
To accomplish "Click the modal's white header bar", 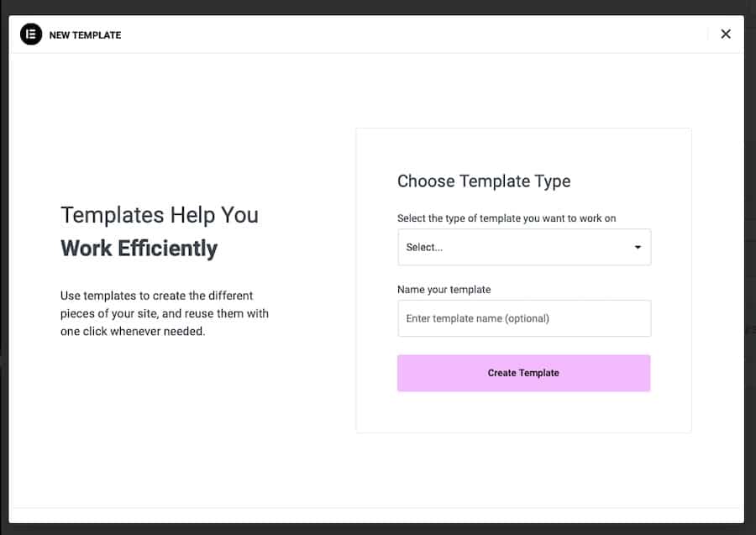I will [x=378, y=34].
